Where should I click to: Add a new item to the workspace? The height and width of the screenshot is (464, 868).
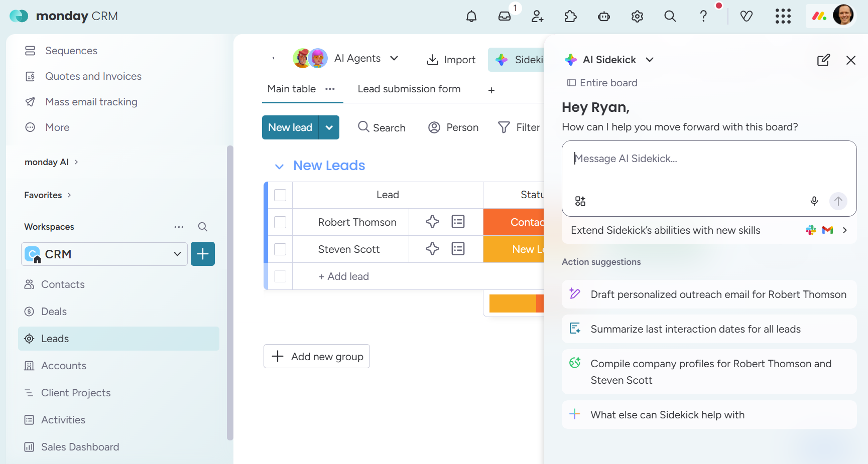click(203, 254)
